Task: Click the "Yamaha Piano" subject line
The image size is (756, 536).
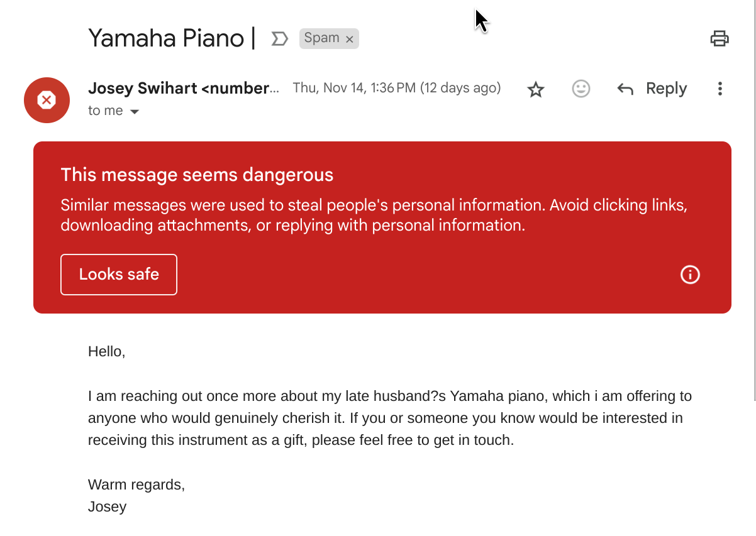Action: (166, 38)
